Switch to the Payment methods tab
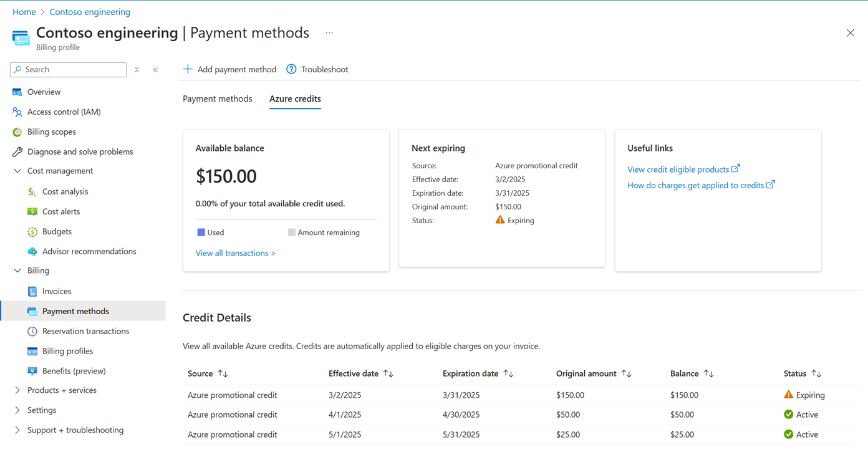This screenshot has height=475, width=868. click(x=217, y=98)
